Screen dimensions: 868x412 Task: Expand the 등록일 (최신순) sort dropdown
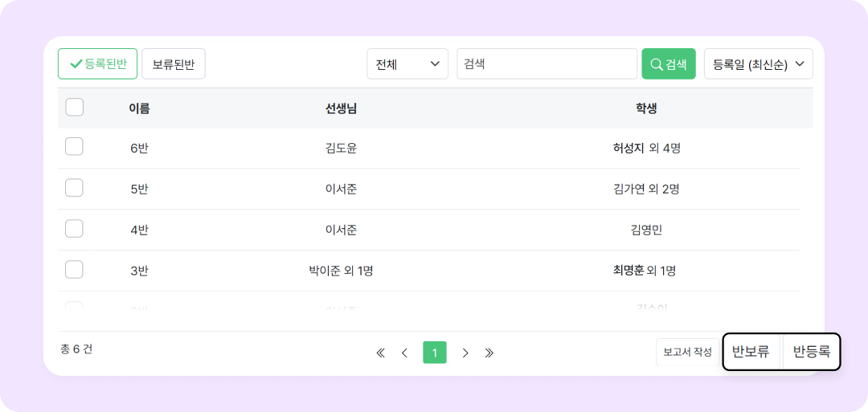(x=758, y=64)
